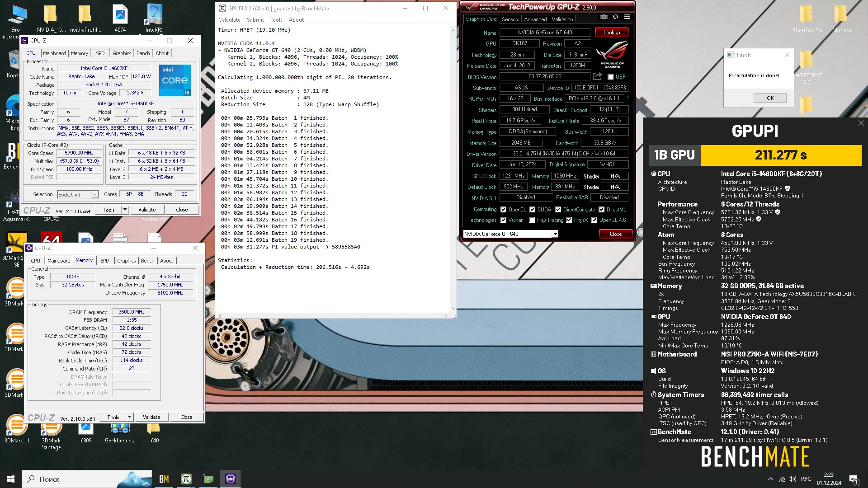This screenshot has width=868, height=488.
Task: Show hidden system tray icons chevron
Action: coord(770,479)
